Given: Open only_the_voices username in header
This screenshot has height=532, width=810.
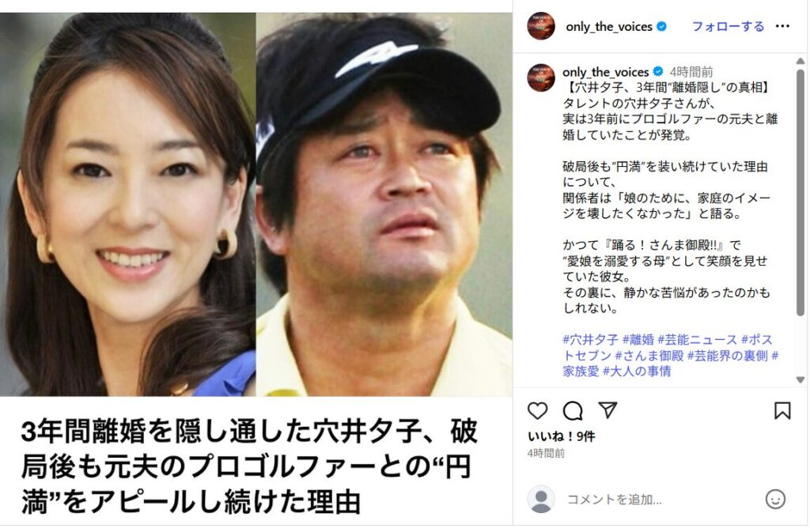Looking at the screenshot, I should click(x=608, y=27).
